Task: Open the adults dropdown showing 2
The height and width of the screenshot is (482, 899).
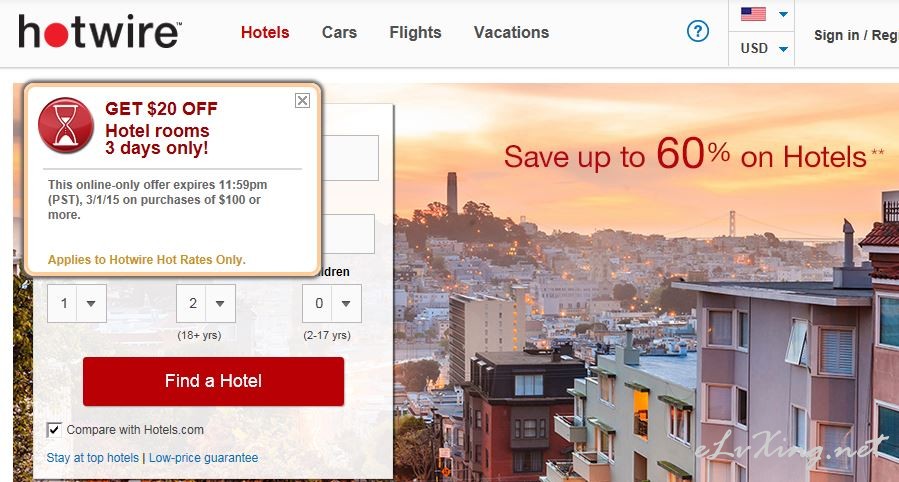Action: pos(206,303)
